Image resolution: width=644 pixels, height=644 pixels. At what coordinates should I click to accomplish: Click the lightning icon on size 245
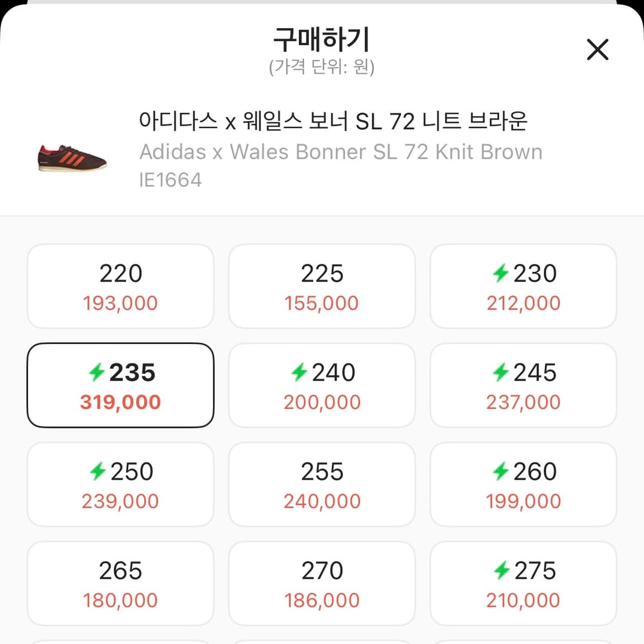(501, 373)
